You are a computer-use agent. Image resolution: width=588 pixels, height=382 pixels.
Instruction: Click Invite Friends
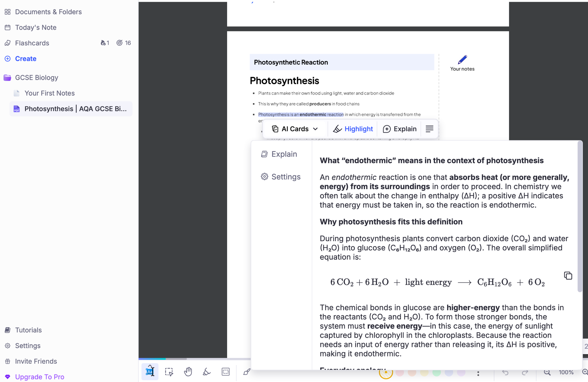36,361
